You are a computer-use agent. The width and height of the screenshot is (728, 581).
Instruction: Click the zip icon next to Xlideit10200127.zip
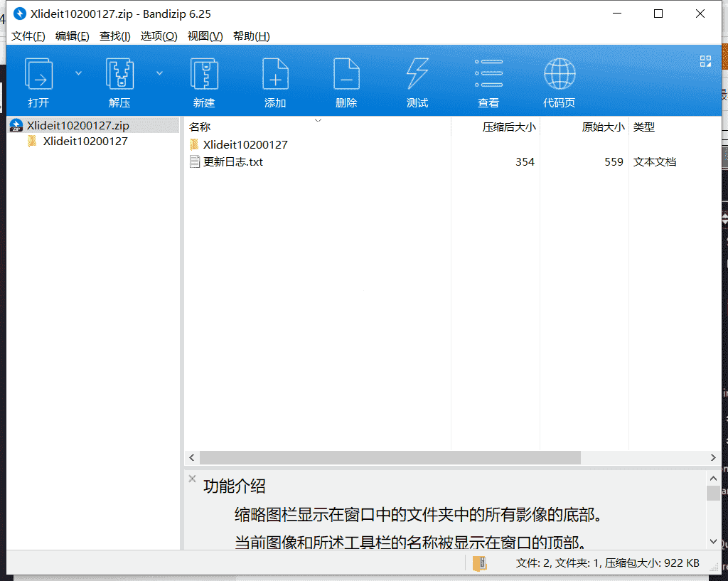16,125
